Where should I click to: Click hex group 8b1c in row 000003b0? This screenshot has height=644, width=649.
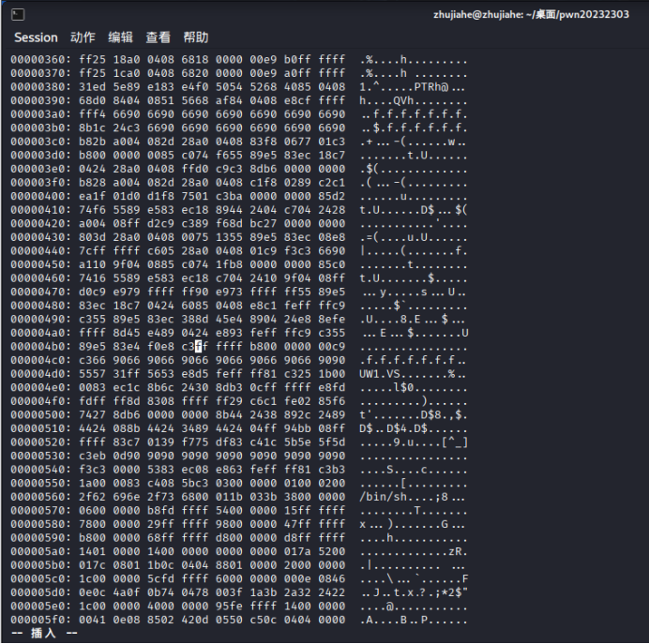(93, 127)
